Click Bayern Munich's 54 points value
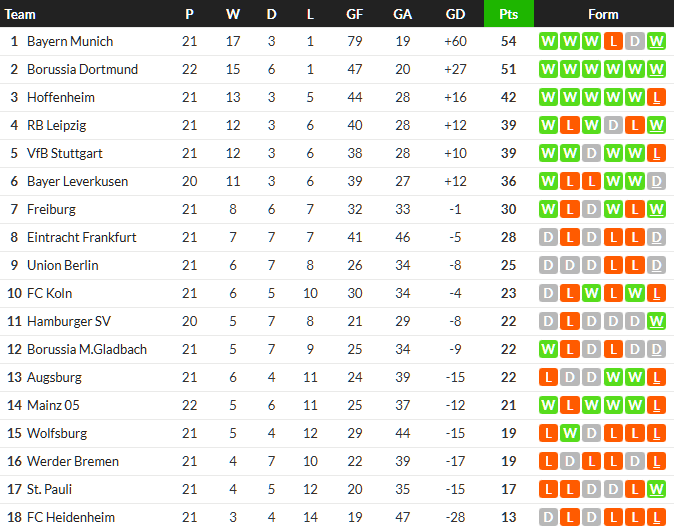674x530 pixels. coord(508,42)
